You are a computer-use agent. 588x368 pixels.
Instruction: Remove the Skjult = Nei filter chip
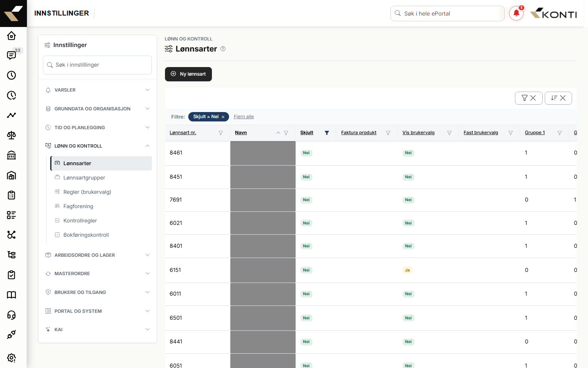pyautogui.click(x=223, y=117)
